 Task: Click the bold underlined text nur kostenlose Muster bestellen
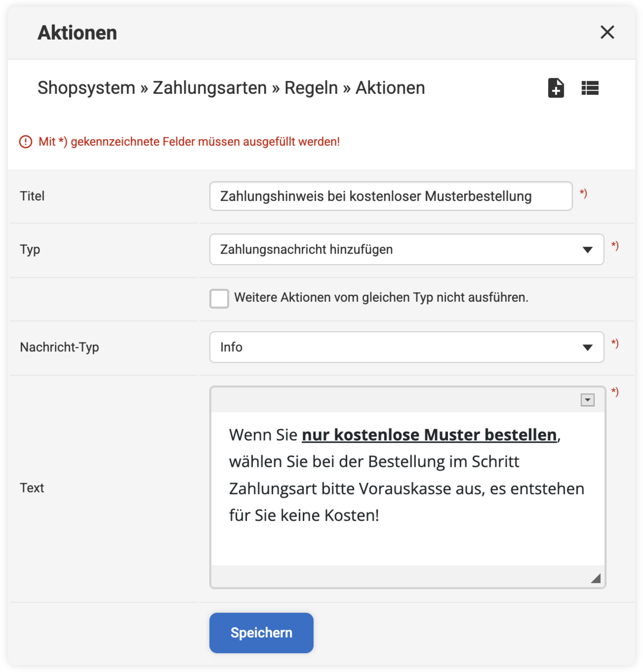pyautogui.click(x=429, y=435)
